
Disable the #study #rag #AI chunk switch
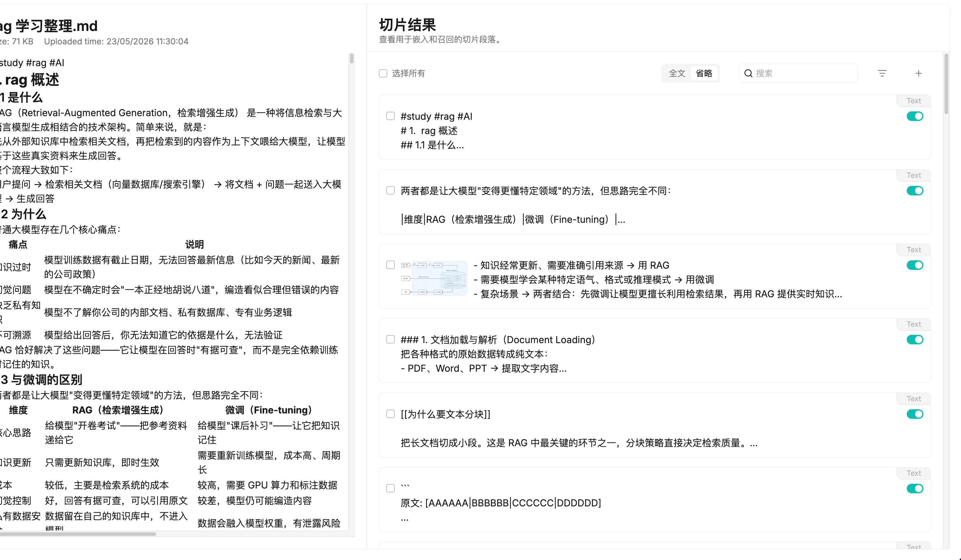pyautogui.click(x=915, y=116)
